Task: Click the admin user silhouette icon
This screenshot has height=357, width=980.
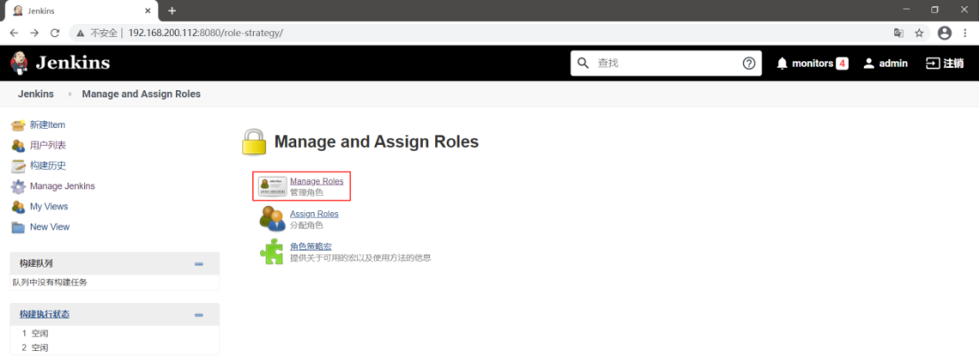Action: [869, 63]
